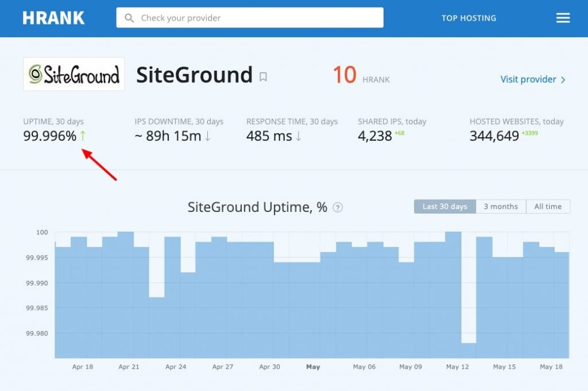
Task: Select the Last 30 days tab
Action: pos(445,207)
